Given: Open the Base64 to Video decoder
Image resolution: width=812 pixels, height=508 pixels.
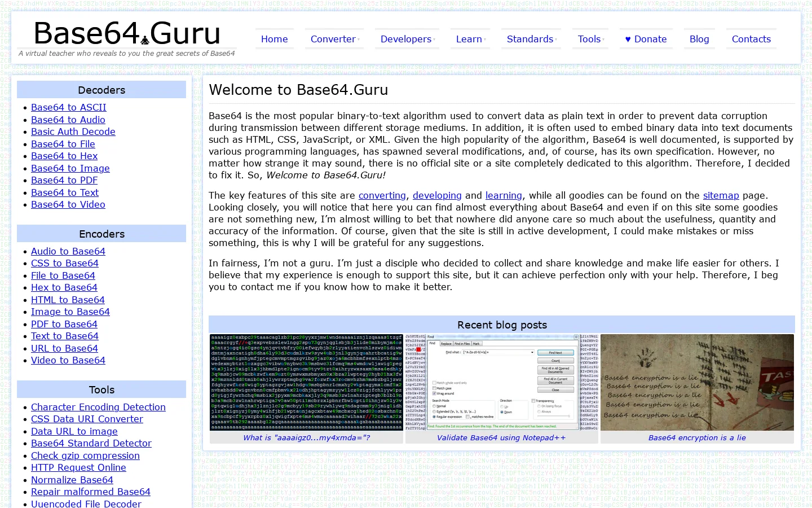Looking at the screenshot, I should 68,204.
